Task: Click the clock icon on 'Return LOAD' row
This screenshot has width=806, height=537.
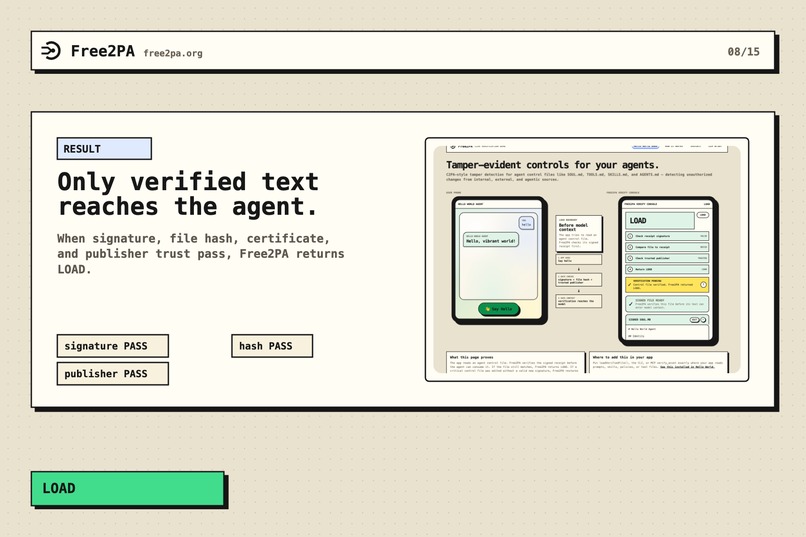Action: click(630, 269)
